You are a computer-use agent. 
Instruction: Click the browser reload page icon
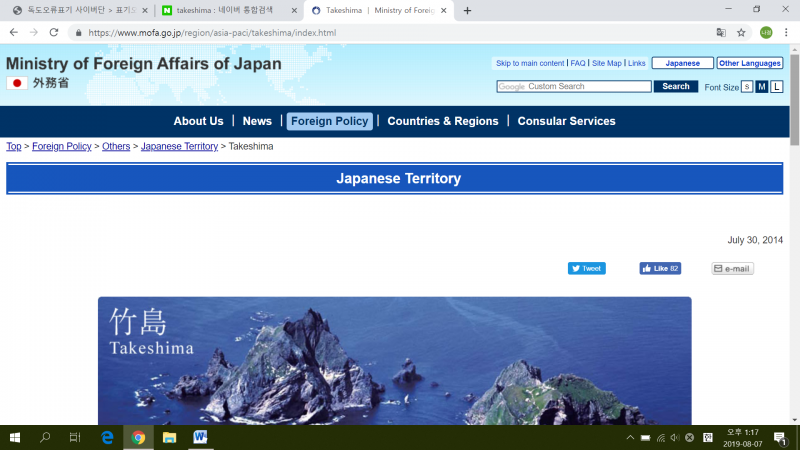click(54, 32)
